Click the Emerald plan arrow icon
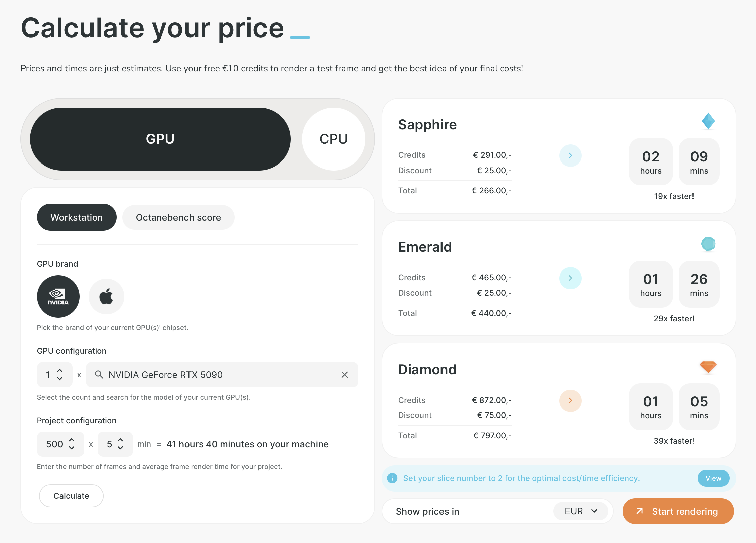This screenshot has width=756, height=543. [x=570, y=278]
